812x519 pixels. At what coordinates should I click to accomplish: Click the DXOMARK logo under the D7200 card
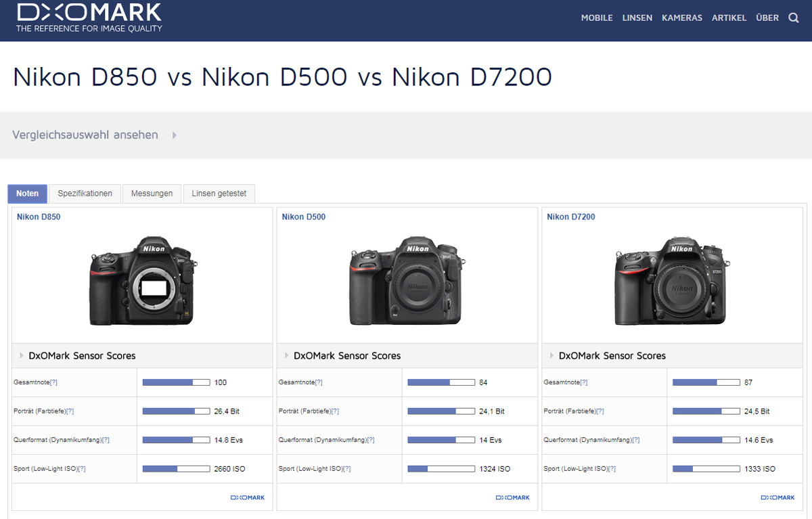pos(778,497)
